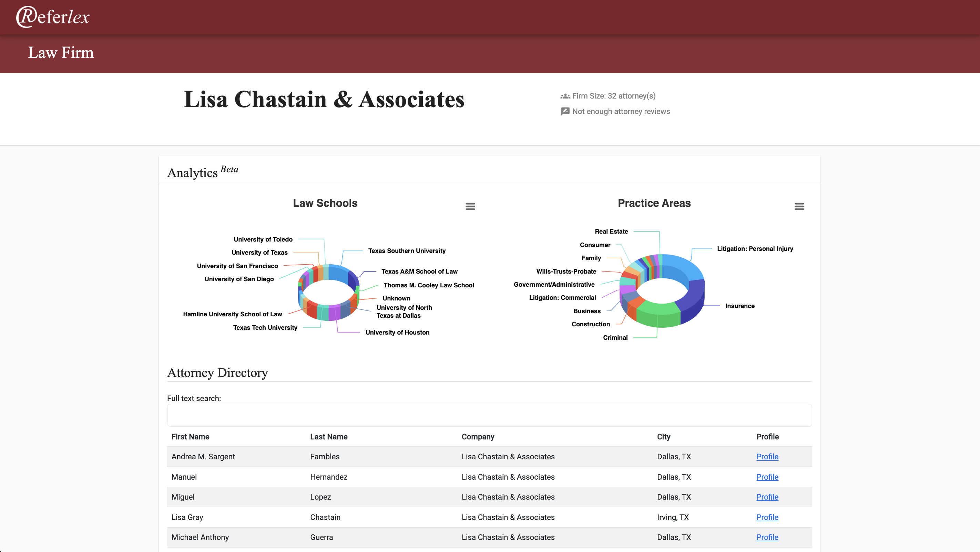Sort table by Last Name column

coord(329,437)
